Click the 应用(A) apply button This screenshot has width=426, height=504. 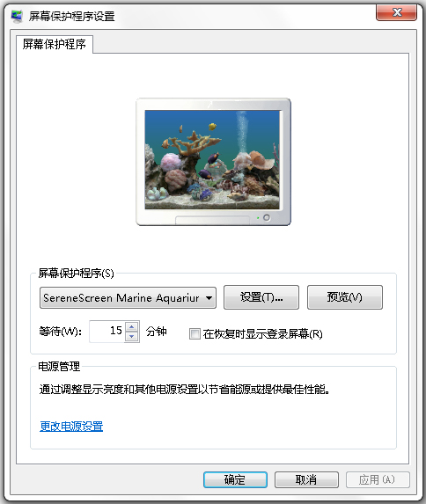(378, 480)
